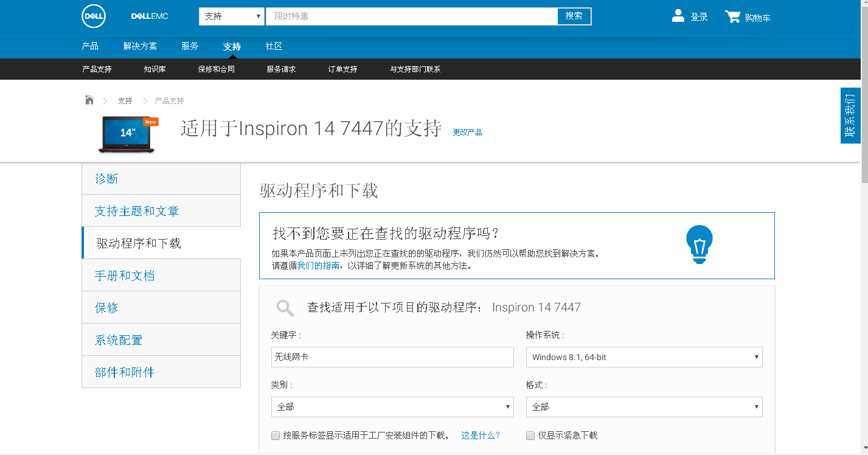Click 更改产品 link
Screen dimensions: 868x455
[467, 132]
